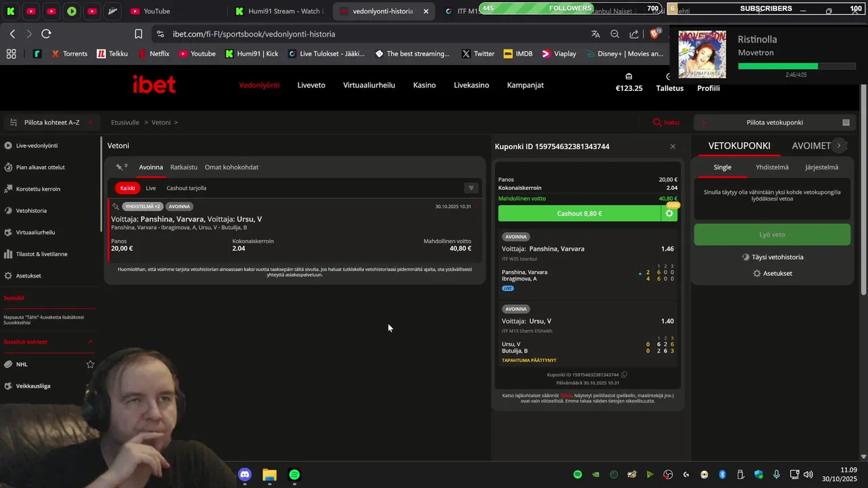Click the Lyö veto button
Viewport: 868px width, 488px height.
[772, 235]
